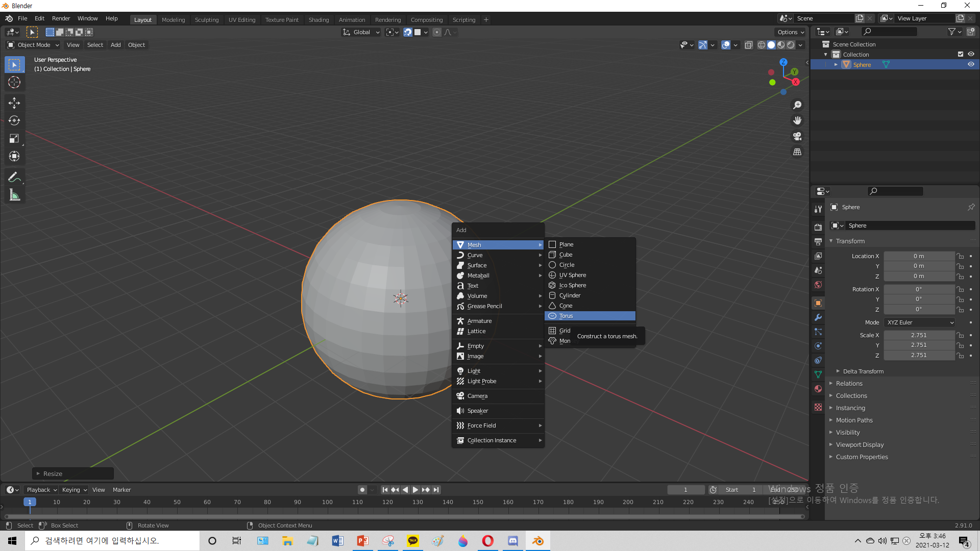Screen dimensions: 980x551
Task: Click the Options button in header
Action: tap(790, 32)
